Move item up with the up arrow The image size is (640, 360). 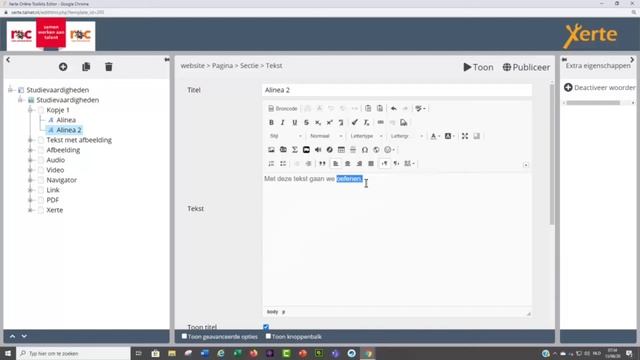pos(12,336)
